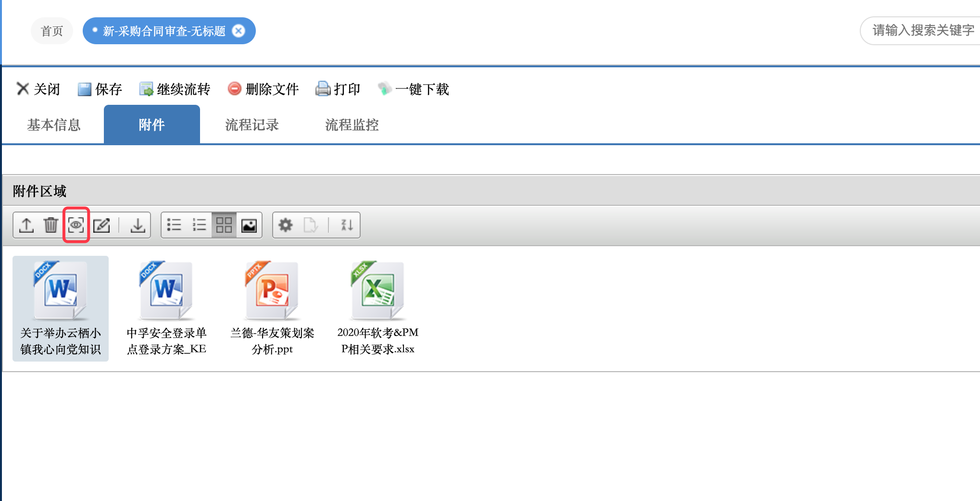Click the 一键下载 toolbar button
The width and height of the screenshot is (980, 501).
(x=414, y=89)
